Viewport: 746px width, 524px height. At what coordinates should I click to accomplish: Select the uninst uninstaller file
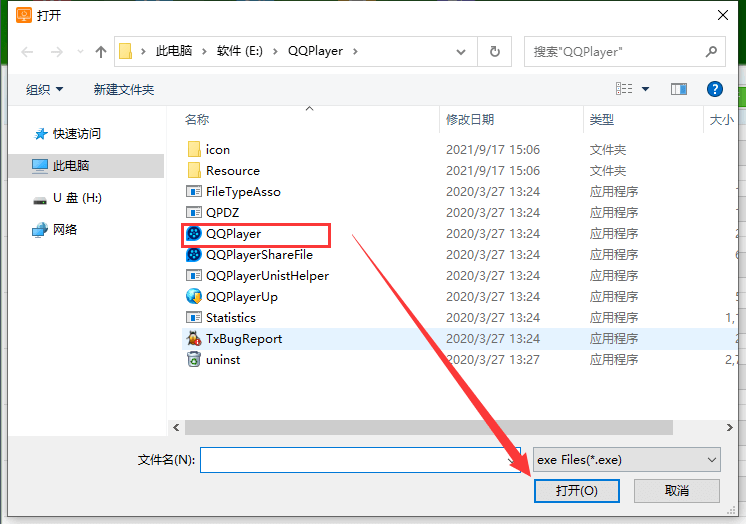[223, 359]
